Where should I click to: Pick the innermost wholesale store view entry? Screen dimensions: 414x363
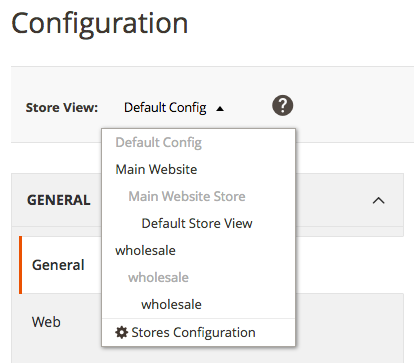[171, 304]
